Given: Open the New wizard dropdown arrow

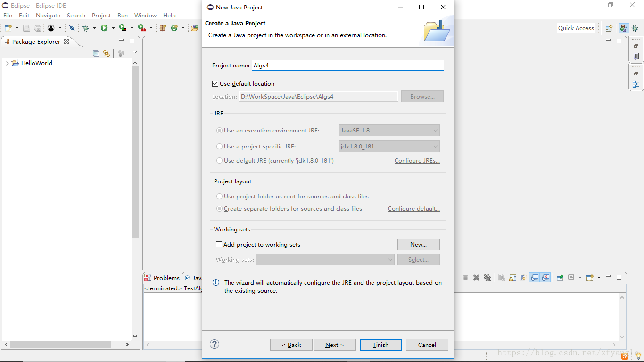Looking at the screenshot, I should coord(17,28).
